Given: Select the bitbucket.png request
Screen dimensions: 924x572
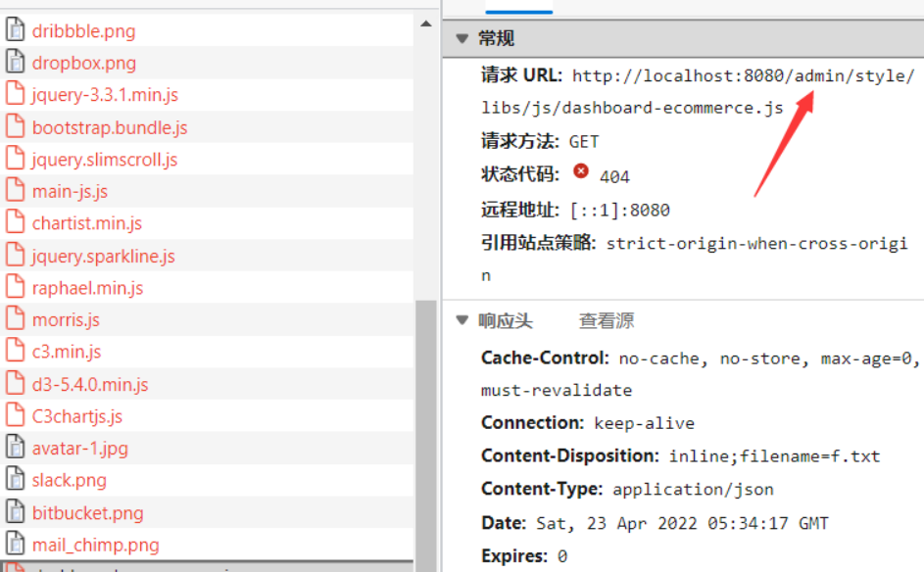Looking at the screenshot, I should 87,512.
